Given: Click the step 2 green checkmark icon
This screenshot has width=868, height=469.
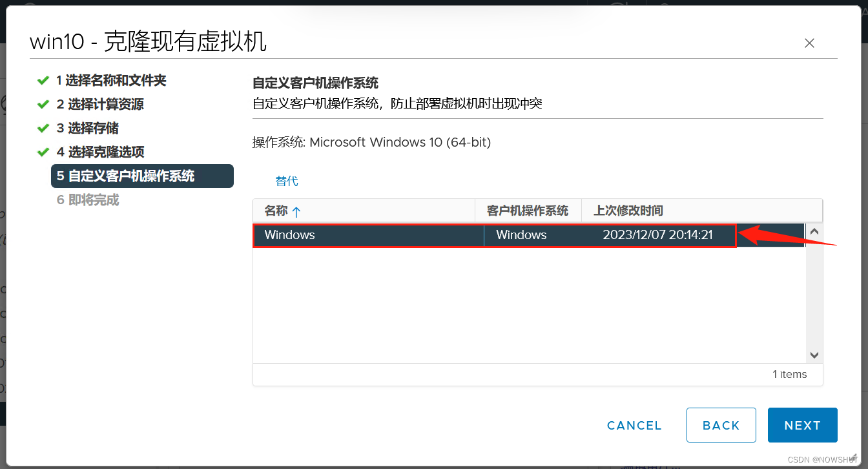Looking at the screenshot, I should (x=43, y=105).
